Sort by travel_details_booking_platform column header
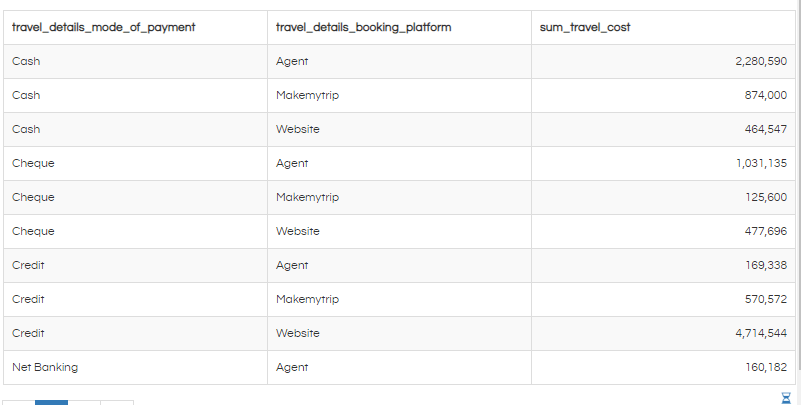The width and height of the screenshot is (801, 405). [364, 27]
